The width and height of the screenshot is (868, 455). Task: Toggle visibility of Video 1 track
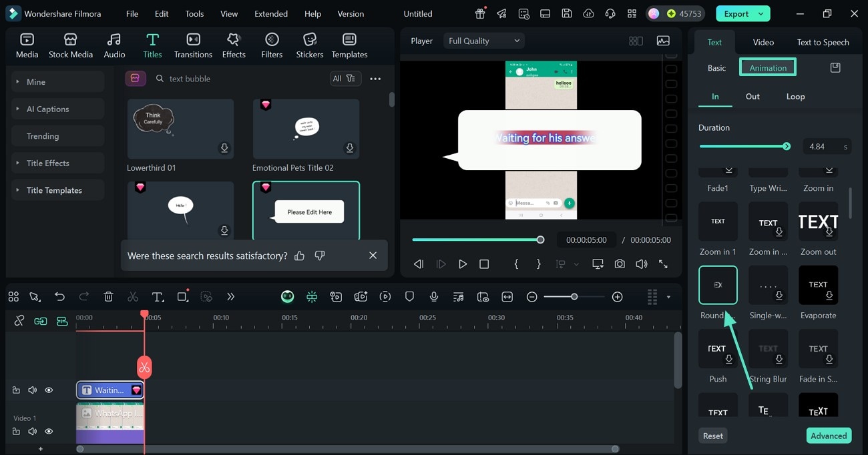tap(49, 432)
